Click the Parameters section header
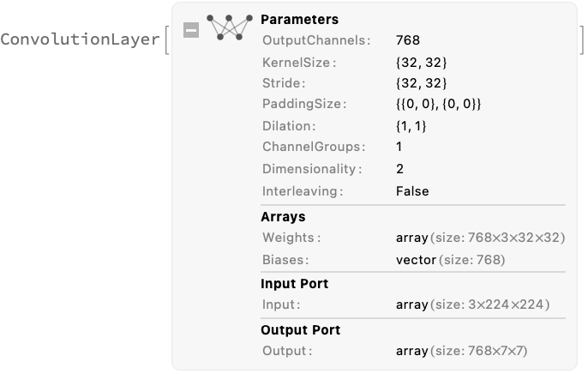This screenshot has width=588, height=374. pyautogui.click(x=299, y=19)
